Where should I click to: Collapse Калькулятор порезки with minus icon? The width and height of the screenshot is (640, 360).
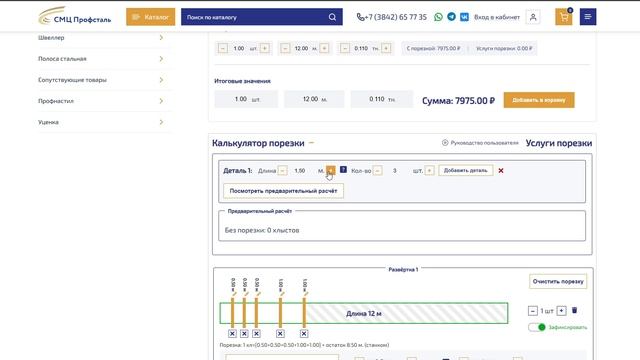[x=311, y=143]
